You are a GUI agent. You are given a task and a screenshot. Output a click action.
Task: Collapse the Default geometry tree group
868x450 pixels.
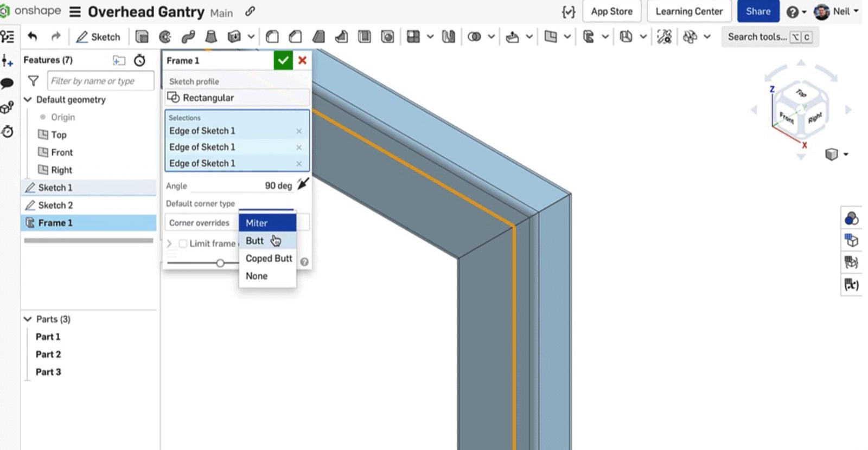pos(28,100)
